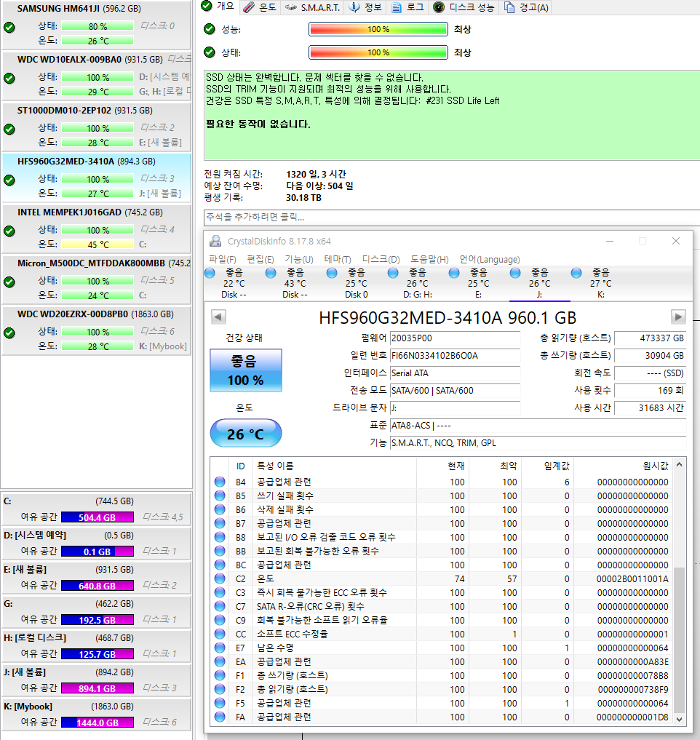The width and height of the screenshot is (700, 740).
Task: Select the H: [로컬 디스크] volume entry
Action: coord(96,645)
